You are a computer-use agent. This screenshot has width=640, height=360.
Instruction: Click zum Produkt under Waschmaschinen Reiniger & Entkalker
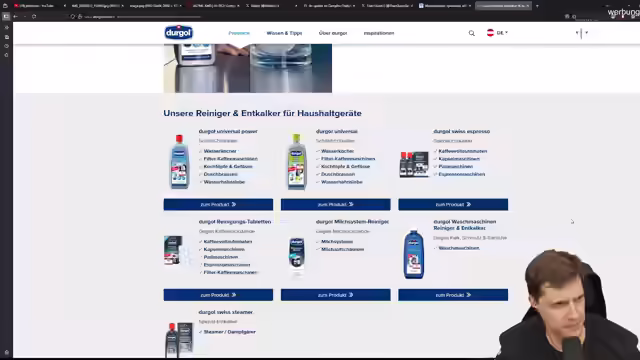453,295
